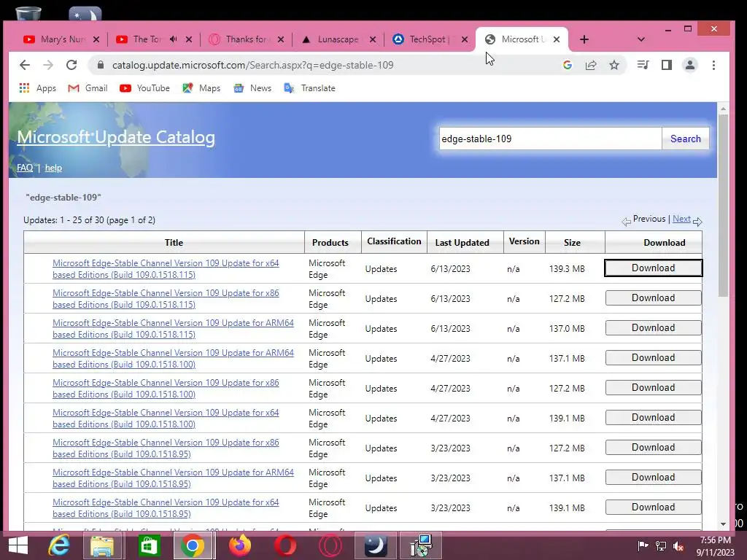Download the x64 update dated 4/27/2023

[x=653, y=418]
